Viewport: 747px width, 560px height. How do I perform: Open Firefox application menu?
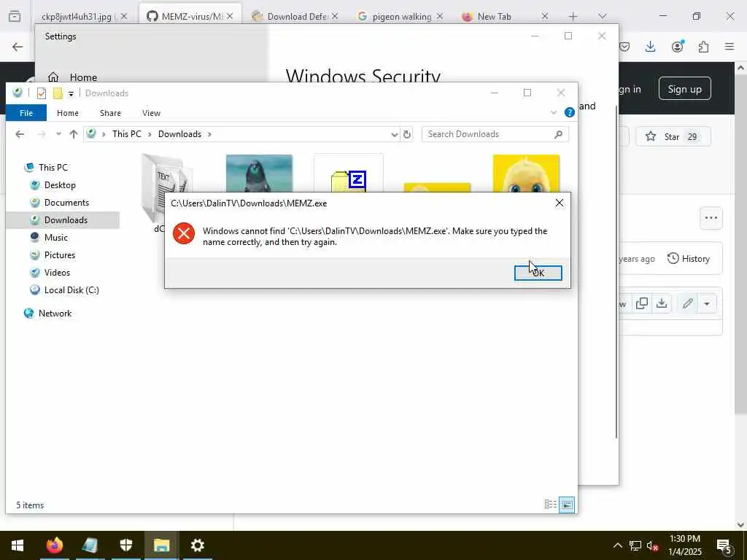pos(729,47)
